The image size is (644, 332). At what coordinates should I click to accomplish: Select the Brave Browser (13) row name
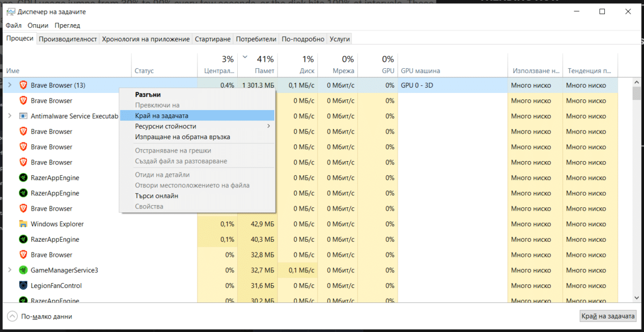tap(58, 85)
